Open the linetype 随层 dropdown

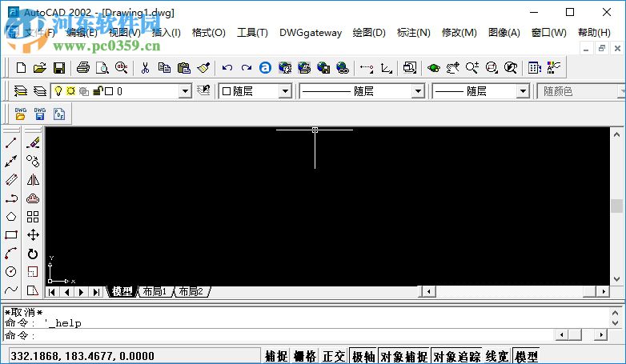coord(418,91)
